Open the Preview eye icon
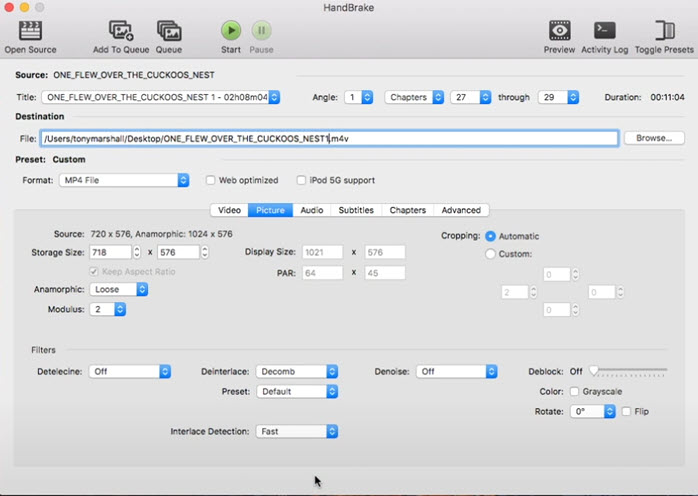The width and height of the screenshot is (698, 496). pos(559,30)
